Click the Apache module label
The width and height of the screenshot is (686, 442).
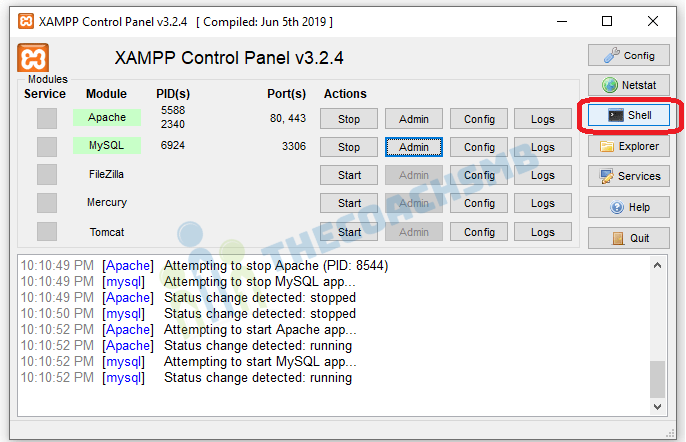tap(107, 117)
